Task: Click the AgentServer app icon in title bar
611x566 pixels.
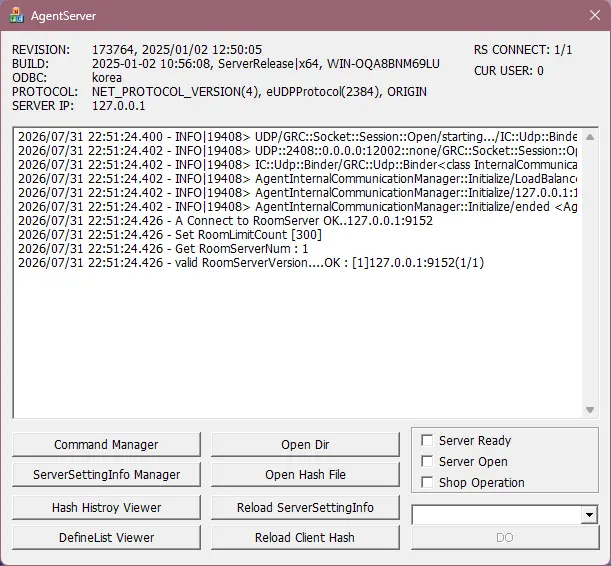Action: pyautogui.click(x=16, y=16)
